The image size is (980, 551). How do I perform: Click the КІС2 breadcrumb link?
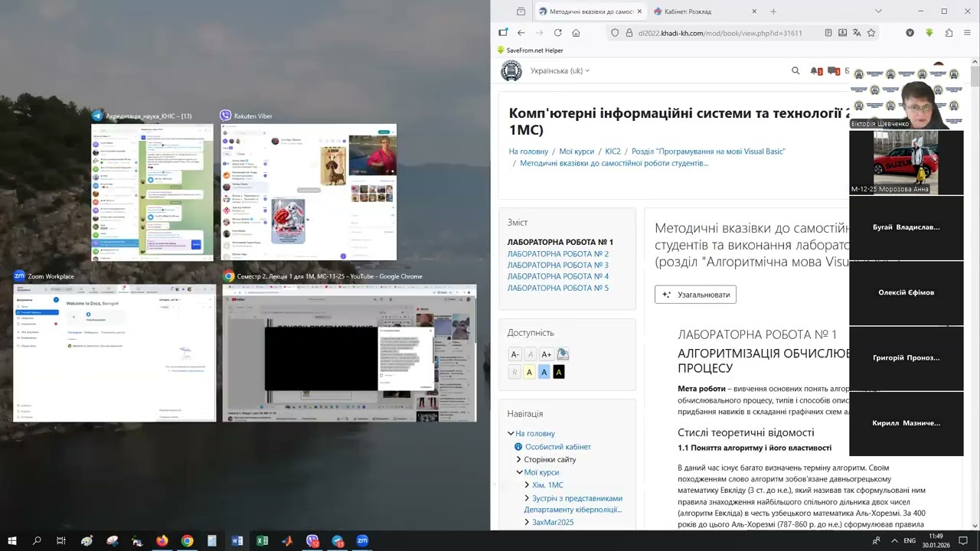[612, 152]
